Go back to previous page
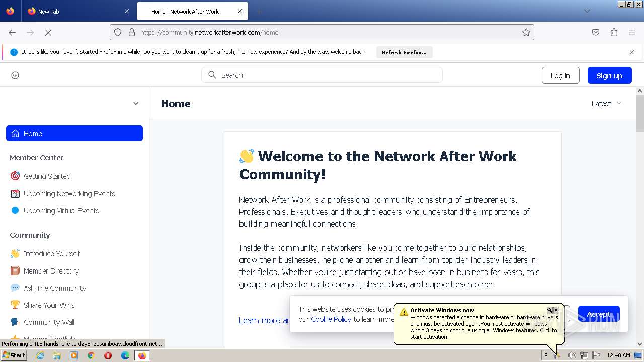 pyautogui.click(x=12, y=32)
